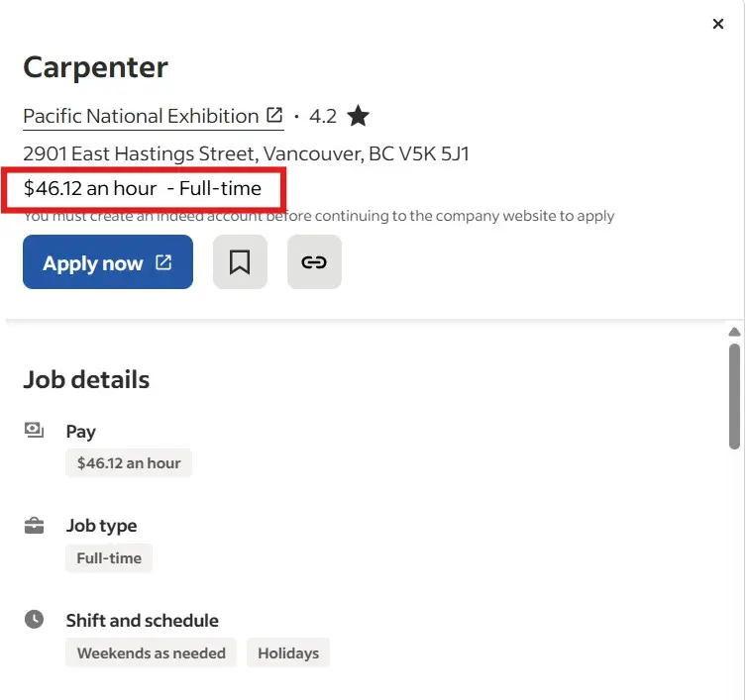Click the Carpenter job title heading

point(95,67)
